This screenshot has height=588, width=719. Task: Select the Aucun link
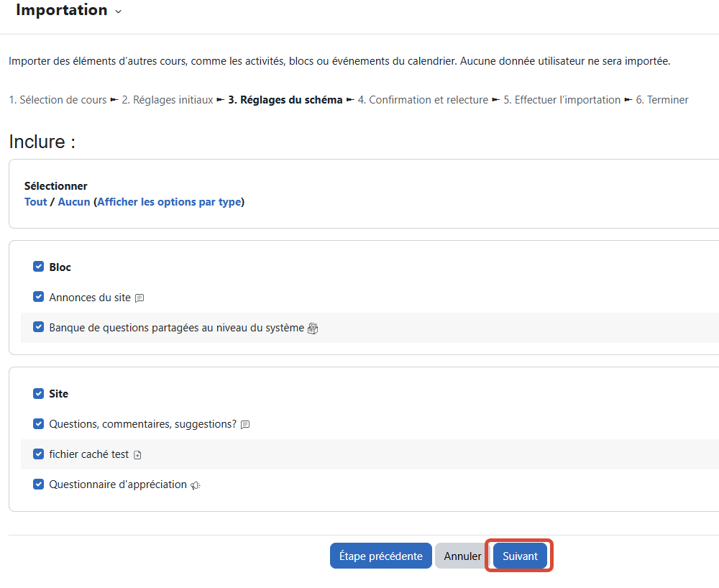74,202
